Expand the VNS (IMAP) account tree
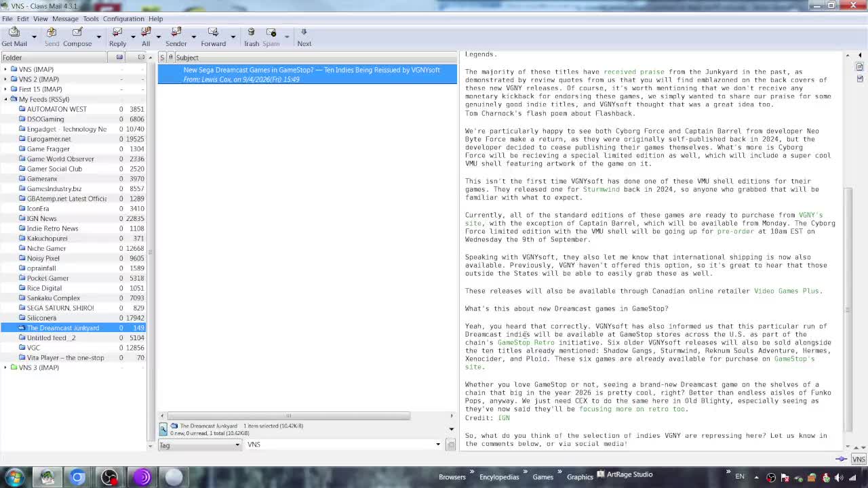Screen dimensions: 868x488 5,69
